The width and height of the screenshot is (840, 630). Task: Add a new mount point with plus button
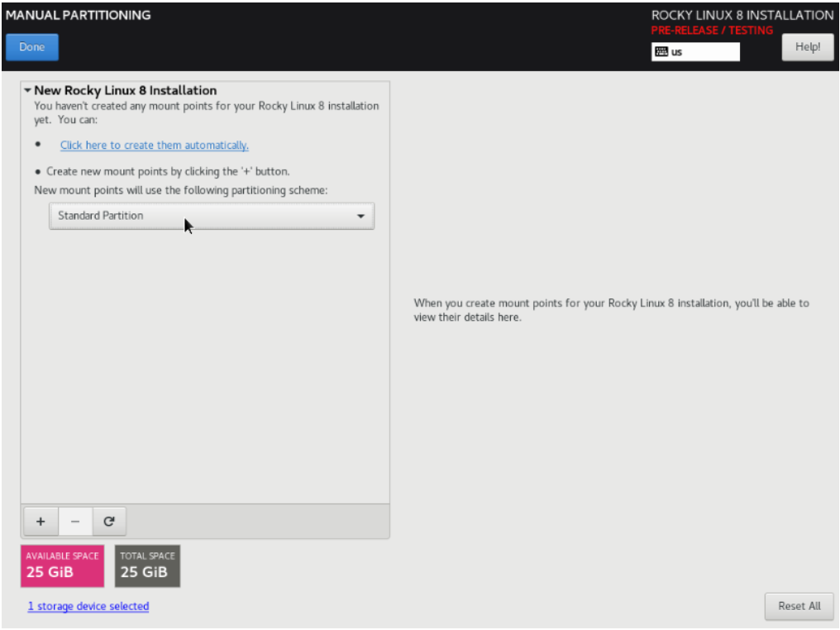(41, 521)
